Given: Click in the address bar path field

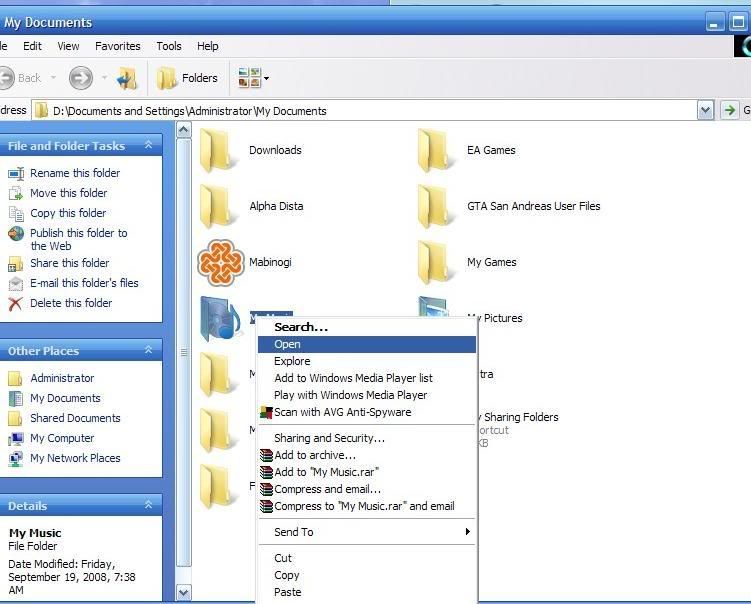Looking at the screenshot, I should coord(370,110).
